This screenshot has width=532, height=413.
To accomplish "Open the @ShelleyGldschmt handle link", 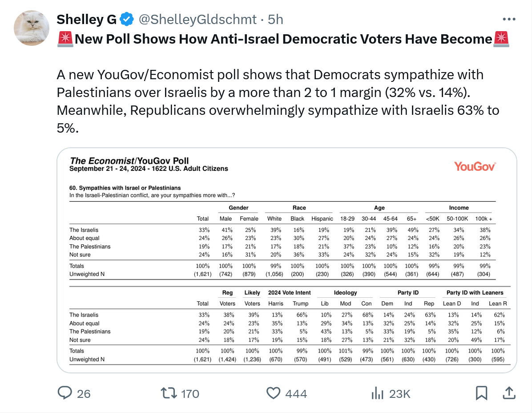I will click(x=198, y=20).
